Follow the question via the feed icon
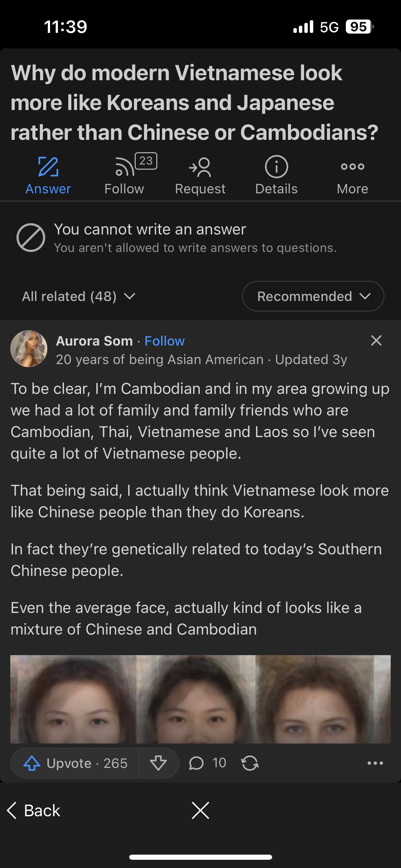This screenshot has height=868, width=401. pos(125,167)
